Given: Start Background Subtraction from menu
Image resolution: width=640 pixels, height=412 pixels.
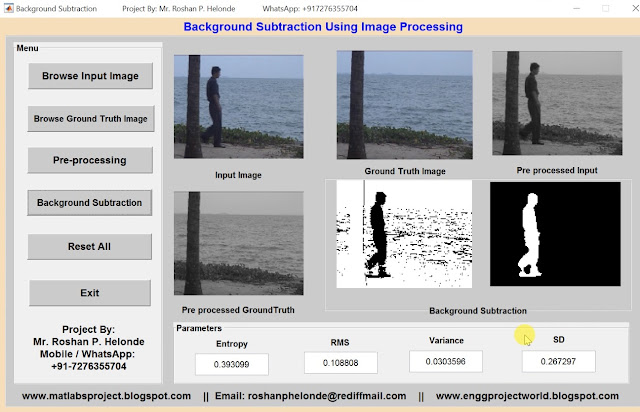Looking at the screenshot, I should click(x=89, y=203).
